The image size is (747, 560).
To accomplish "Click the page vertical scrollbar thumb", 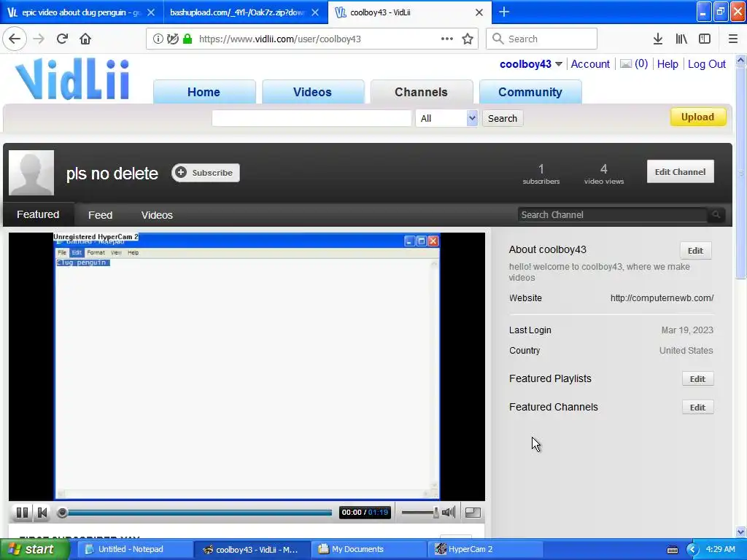I will [741, 172].
